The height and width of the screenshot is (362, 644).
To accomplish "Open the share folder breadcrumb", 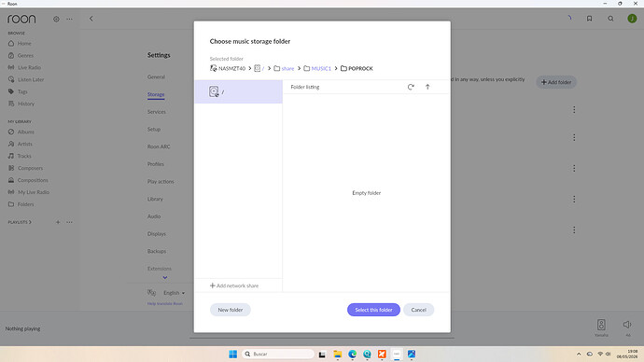I will [x=284, y=68].
